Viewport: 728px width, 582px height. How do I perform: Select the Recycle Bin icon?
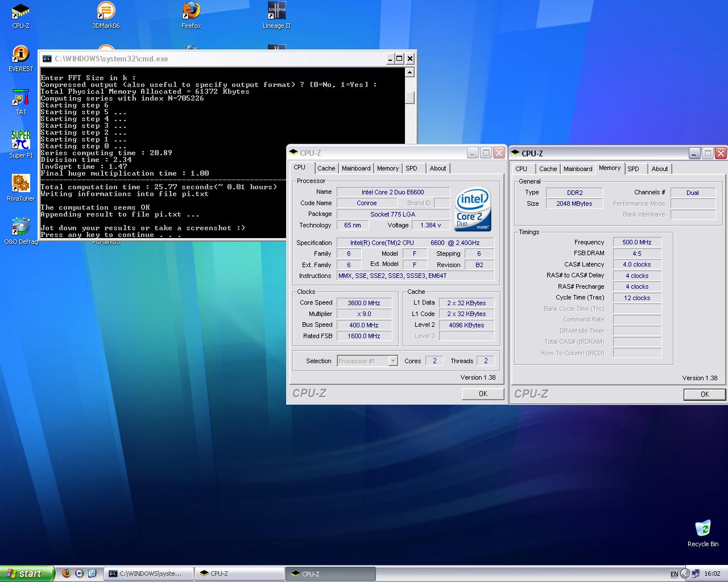point(703,534)
